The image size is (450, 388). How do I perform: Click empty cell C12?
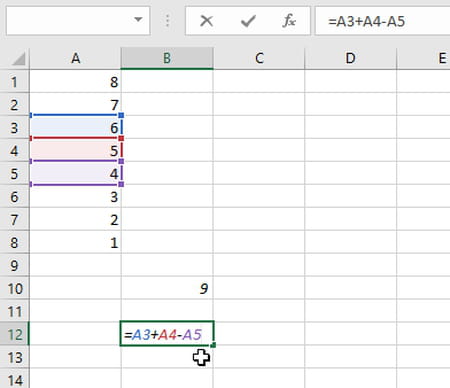pos(259,334)
